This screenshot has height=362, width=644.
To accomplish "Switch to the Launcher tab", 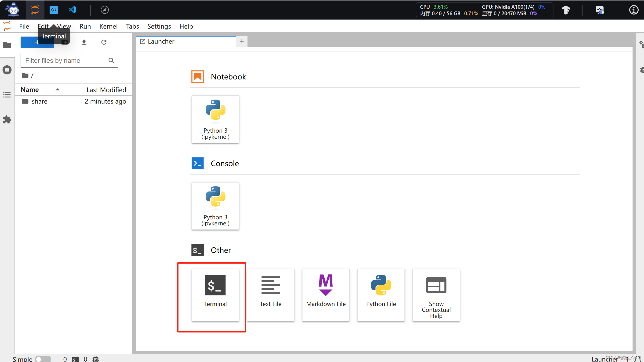I will point(161,41).
